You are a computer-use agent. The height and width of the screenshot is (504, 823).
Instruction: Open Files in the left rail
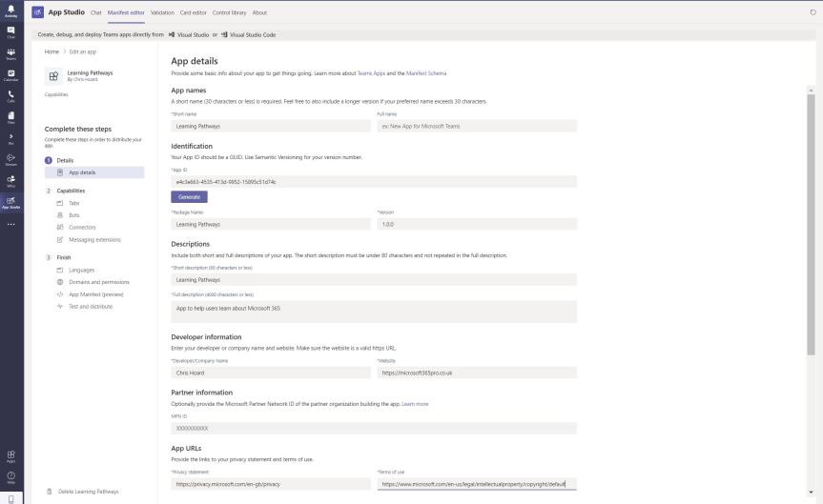click(11, 117)
